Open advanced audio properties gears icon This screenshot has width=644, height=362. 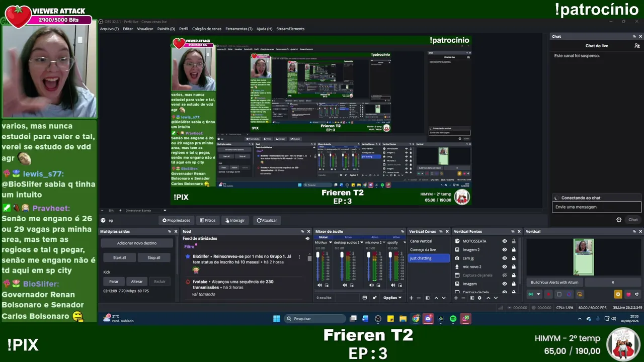[374, 298]
